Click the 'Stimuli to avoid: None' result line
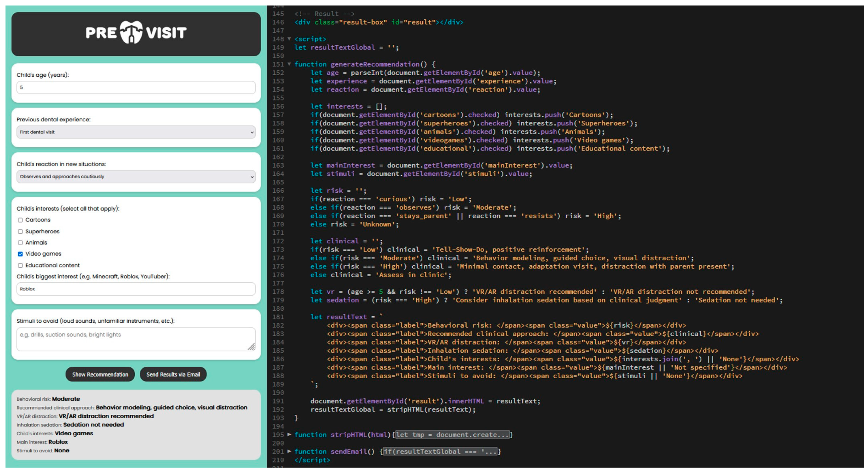The image size is (868, 471). point(43,451)
